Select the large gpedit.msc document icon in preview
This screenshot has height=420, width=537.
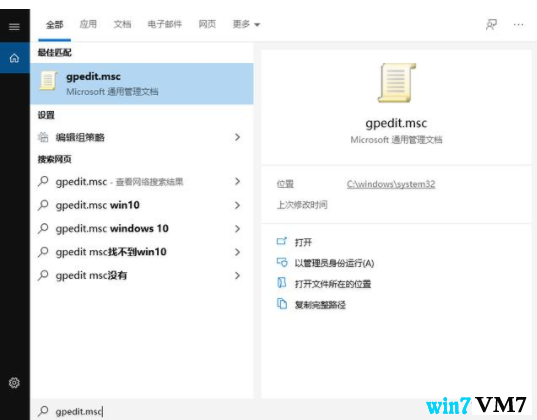(x=397, y=83)
